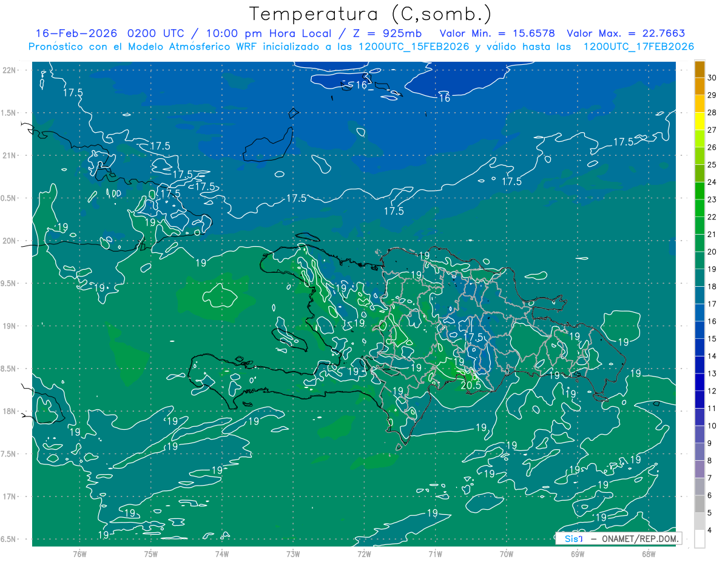Click valid-until time '1200UTC_17FEB2026'
This screenshot has height=562, width=728.
click(x=639, y=47)
